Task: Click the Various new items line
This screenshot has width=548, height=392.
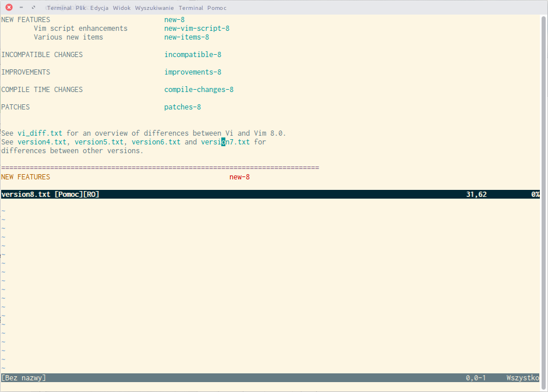Action: (x=69, y=37)
